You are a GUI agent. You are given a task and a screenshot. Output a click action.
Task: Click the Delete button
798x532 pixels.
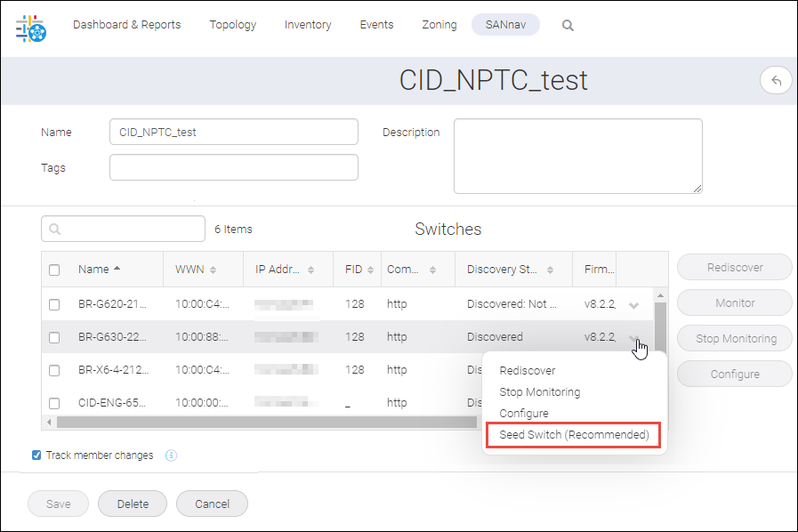[x=132, y=503]
